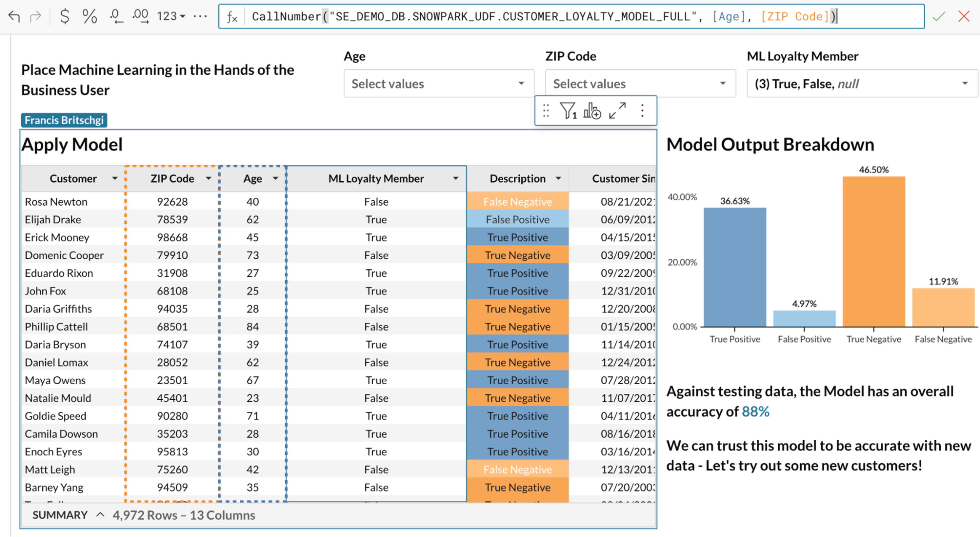Click Eduardo Rixon's ML Loyalty Member value
This screenshot has height=537, width=980.
click(x=376, y=273)
